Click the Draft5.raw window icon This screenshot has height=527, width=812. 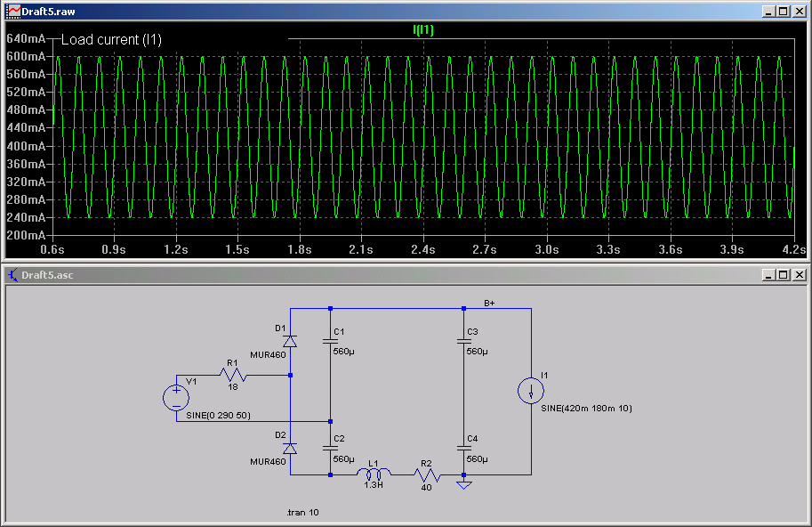coord(13,11)
